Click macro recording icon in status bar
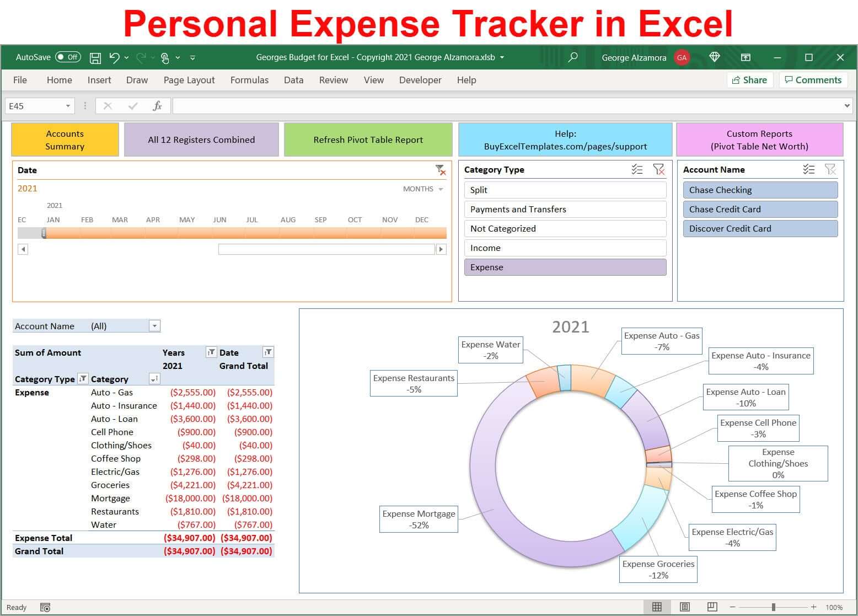The height and width of the screenshot is (616, 858). click(45, 607)
